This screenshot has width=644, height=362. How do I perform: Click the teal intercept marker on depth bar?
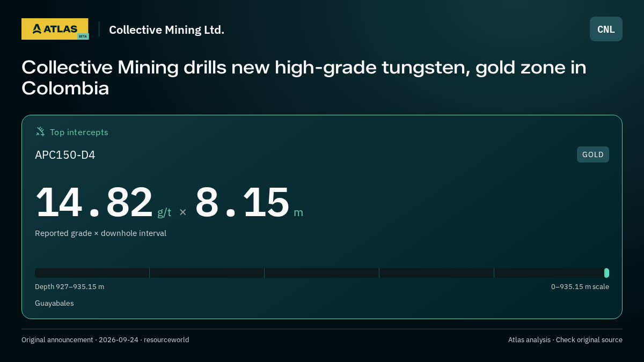[606, 273]
